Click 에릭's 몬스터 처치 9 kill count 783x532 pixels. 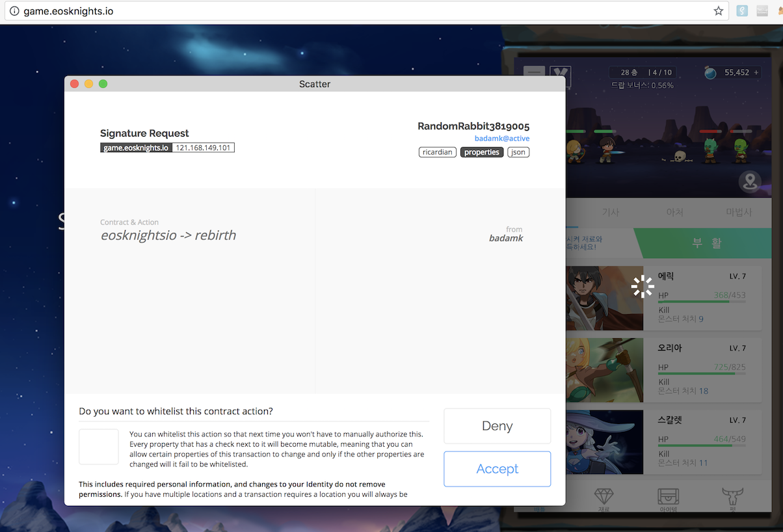click(x=681, y=319)
